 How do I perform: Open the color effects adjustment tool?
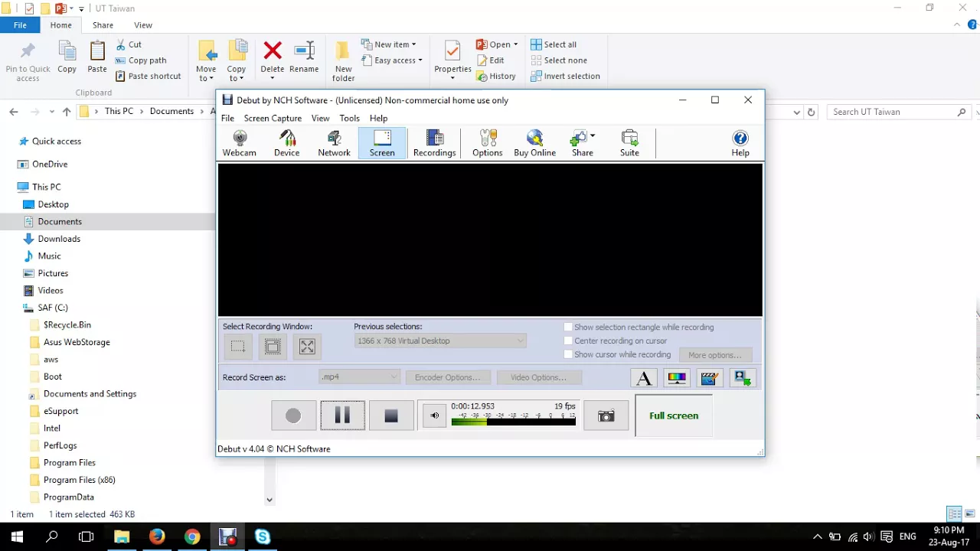677,377
